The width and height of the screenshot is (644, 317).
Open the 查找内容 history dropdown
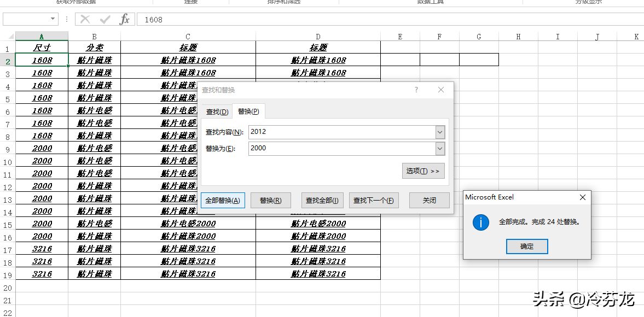pos(440,132)
